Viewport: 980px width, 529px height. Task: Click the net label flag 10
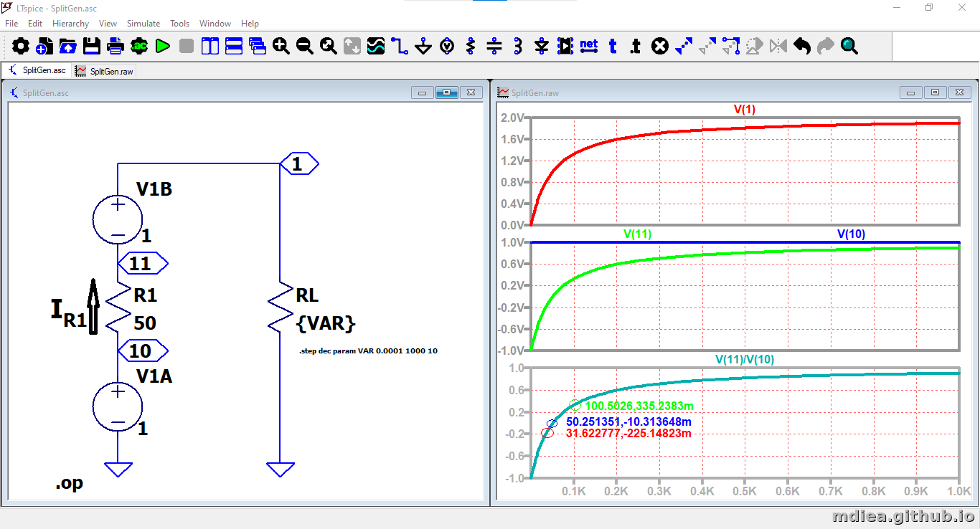tap(143, 351)
